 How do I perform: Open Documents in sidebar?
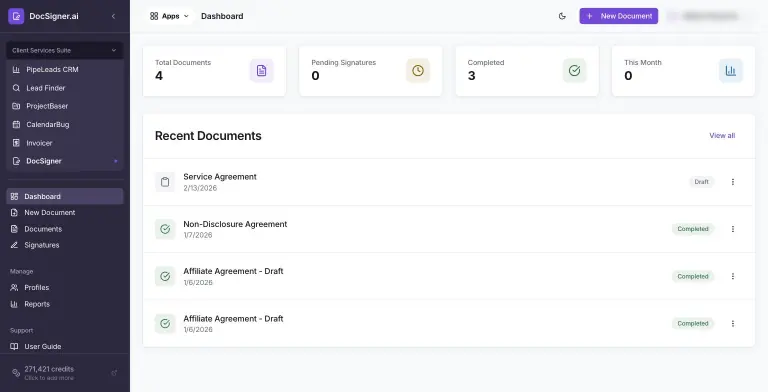[x=65, y=229]
